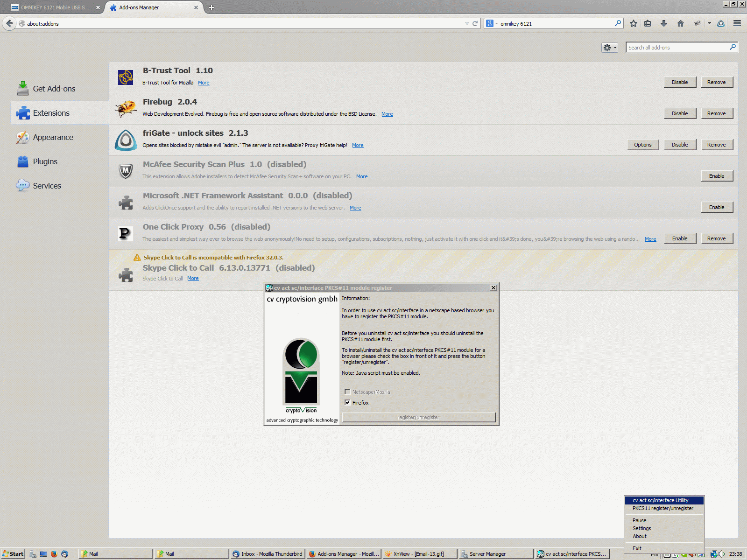747x560 pixels.
Task: Remove the Firebug extension
Action: pyautogui.click(x=717, y=113)
